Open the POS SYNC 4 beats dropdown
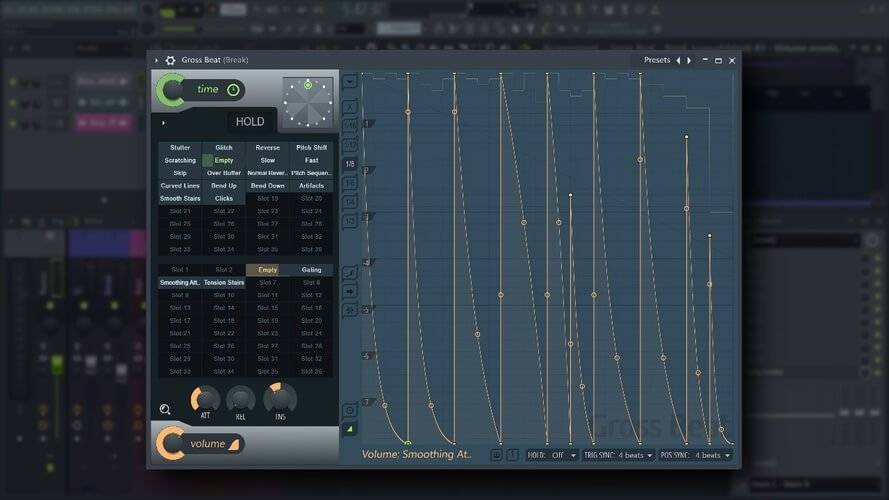 pos(695,455)
